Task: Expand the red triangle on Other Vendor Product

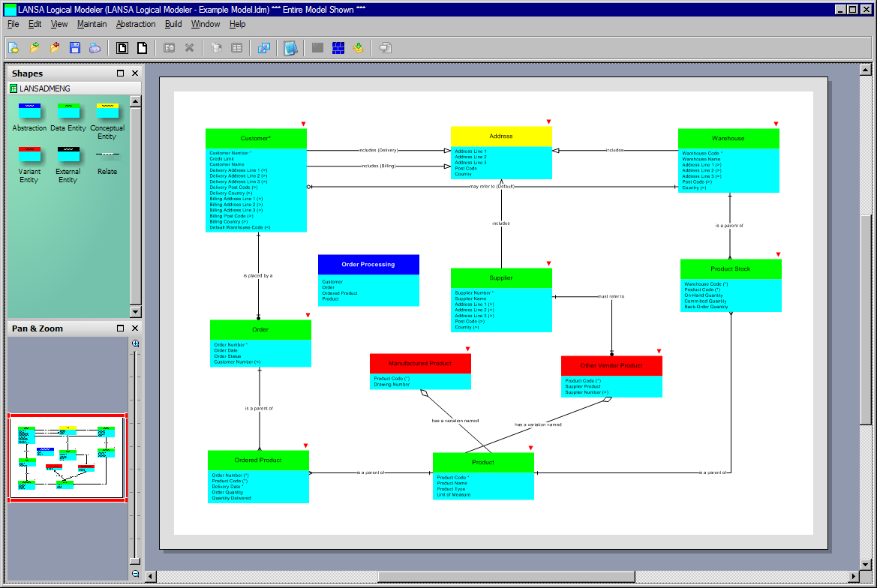Action: (x=659, y=352)
